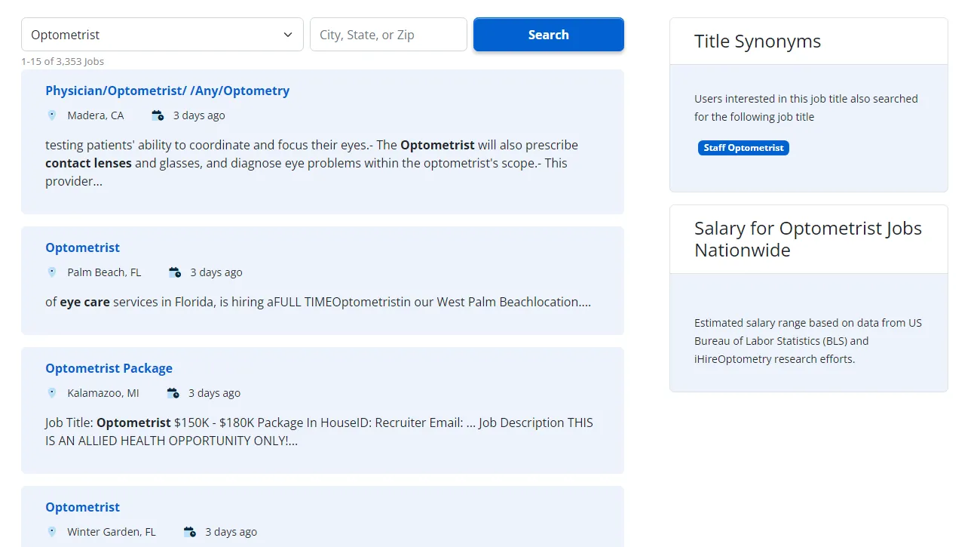Click the 'Estimated salary range' explanation text

(x=808, y=341)
